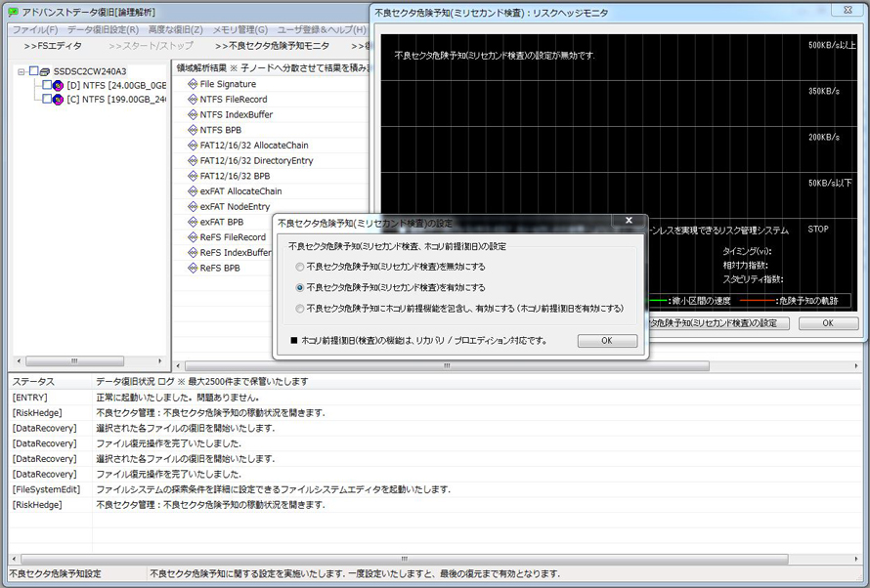
Task: Click the FAT12/16/32 BPB icon
Action: (x=193, y=176)
